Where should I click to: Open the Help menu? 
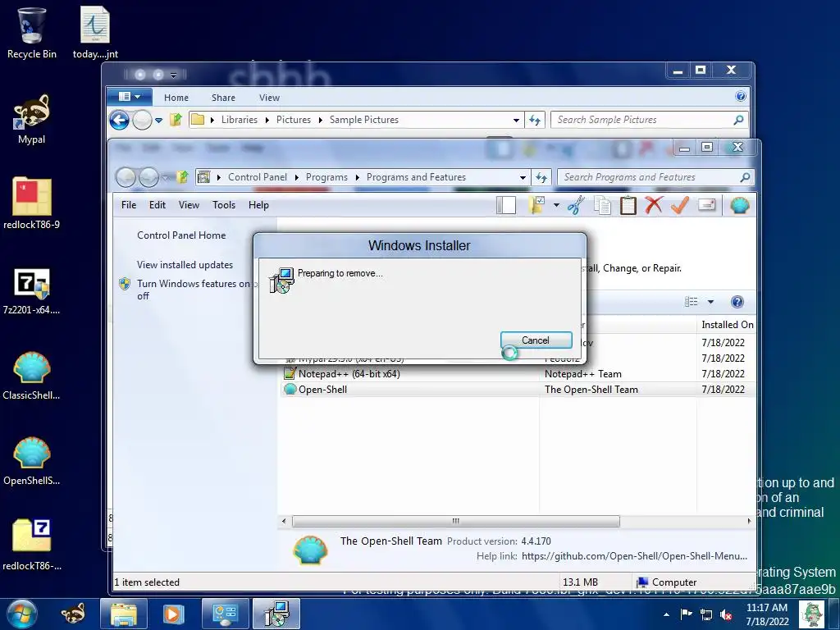coord(258,205)
